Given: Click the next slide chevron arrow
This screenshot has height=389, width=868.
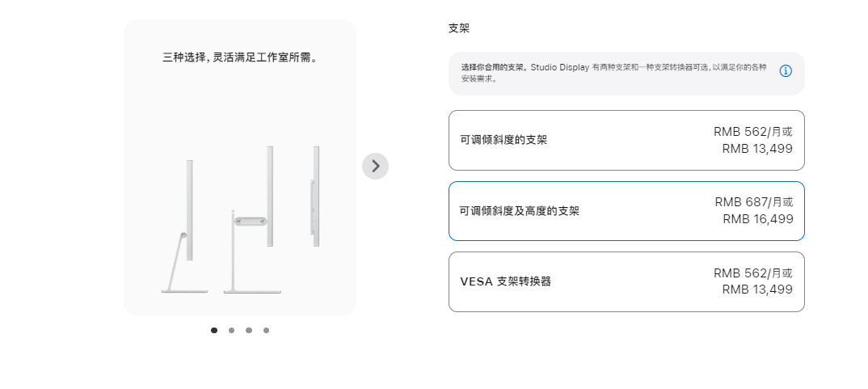Looking at the screenshot, I should click(375, 167).
